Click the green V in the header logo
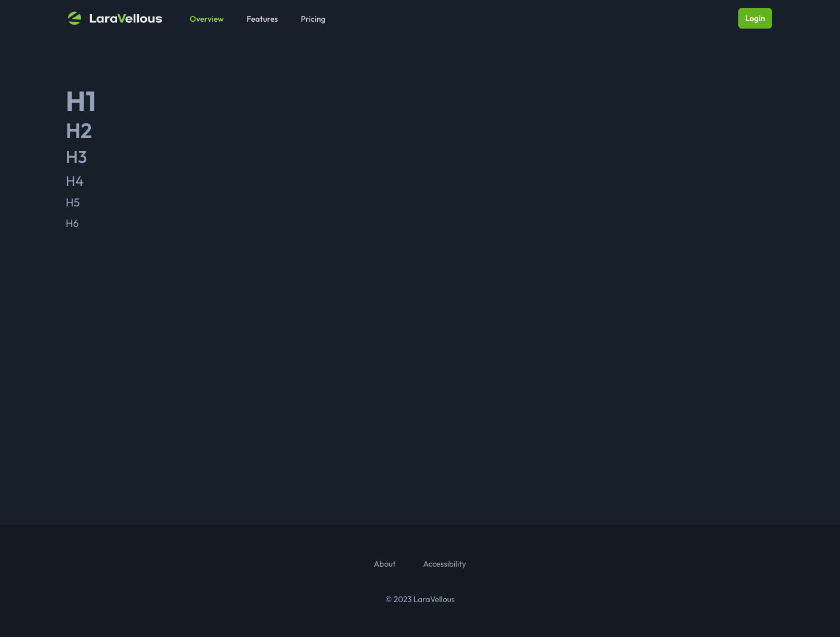Viewport: 840px width, 637px height. coord(121,19)
